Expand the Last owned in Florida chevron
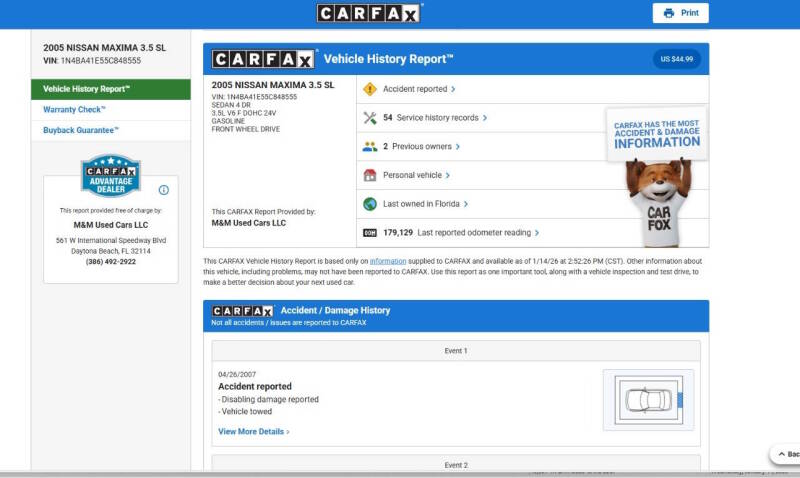 click(465, 204)
